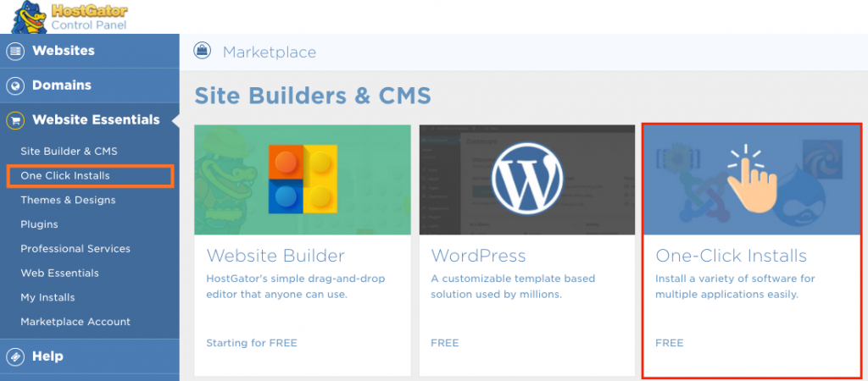The image size is (868, 381).
Task: Click One-Click Installs software description
Action: coord(735,286)
